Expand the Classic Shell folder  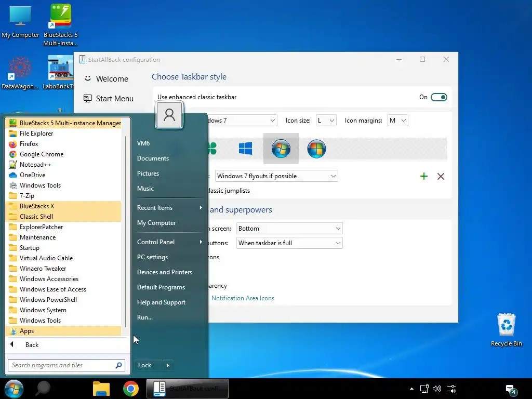tap(63, 217)
